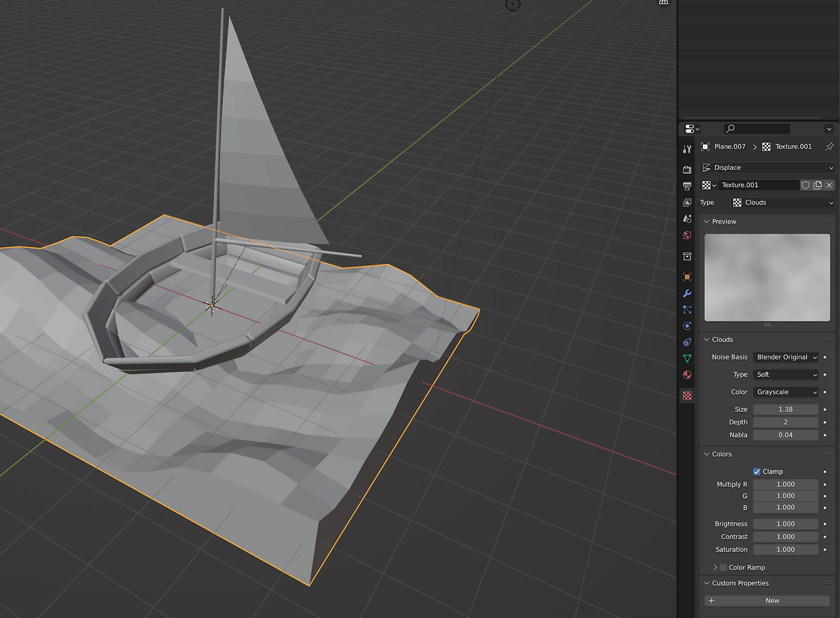Open the Modifiers wrench tab
Image resolution: width=840 pixels, height=618 pixels.
(687, 293)
